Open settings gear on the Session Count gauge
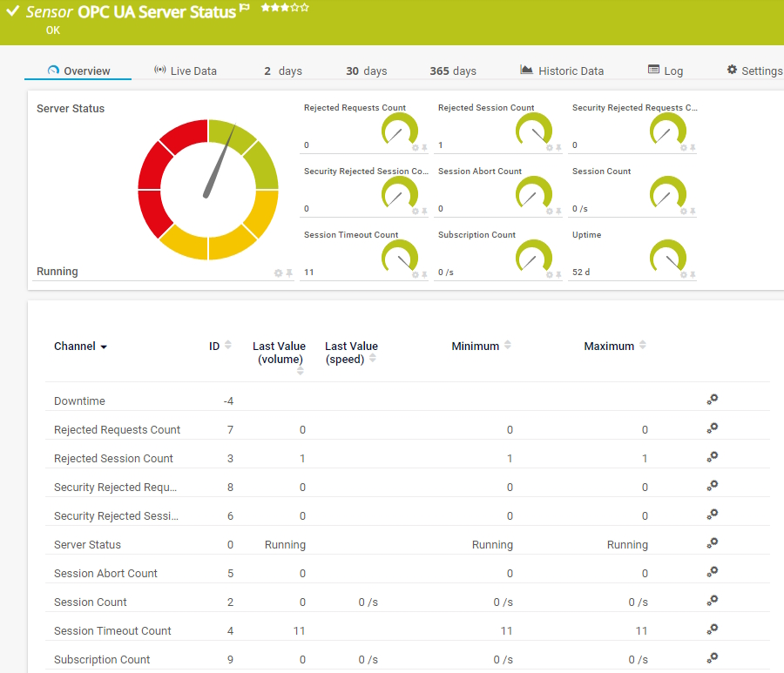 coord(682,212)
